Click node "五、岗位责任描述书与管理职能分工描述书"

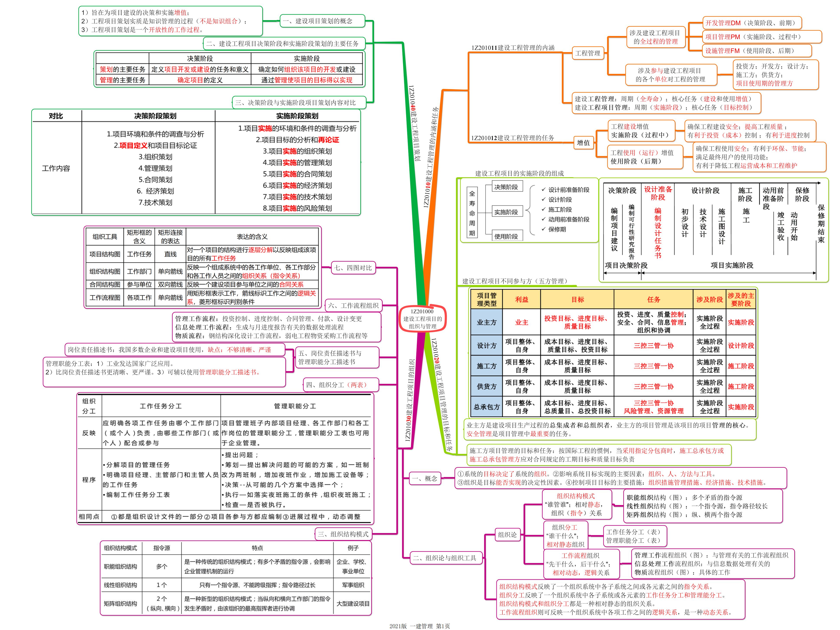337,357
